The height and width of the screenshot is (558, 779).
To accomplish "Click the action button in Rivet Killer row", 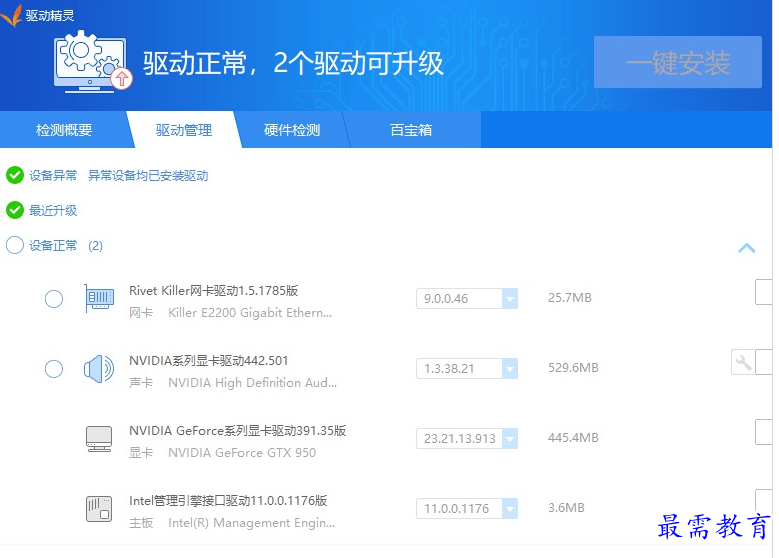I will pyautogui.click(x=764, y=292).
